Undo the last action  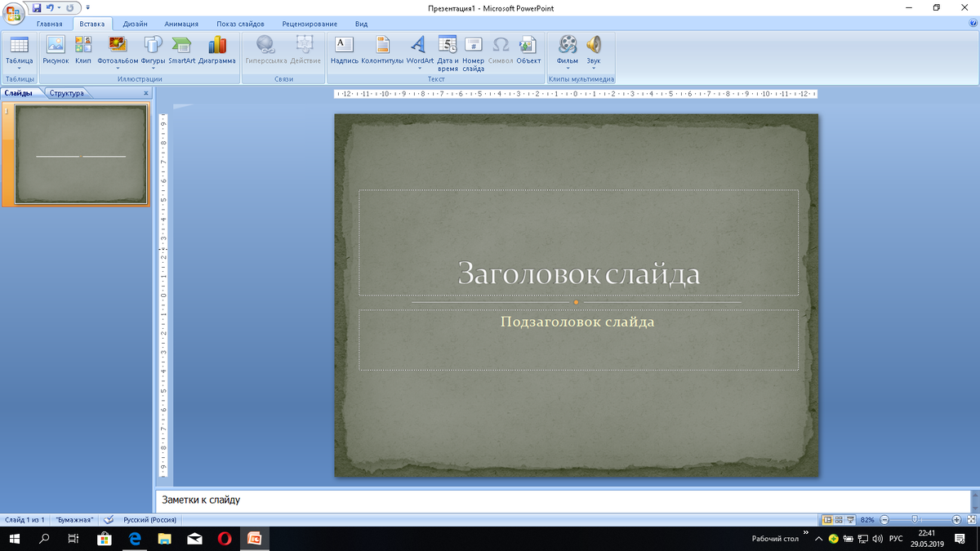pos(50,7)
